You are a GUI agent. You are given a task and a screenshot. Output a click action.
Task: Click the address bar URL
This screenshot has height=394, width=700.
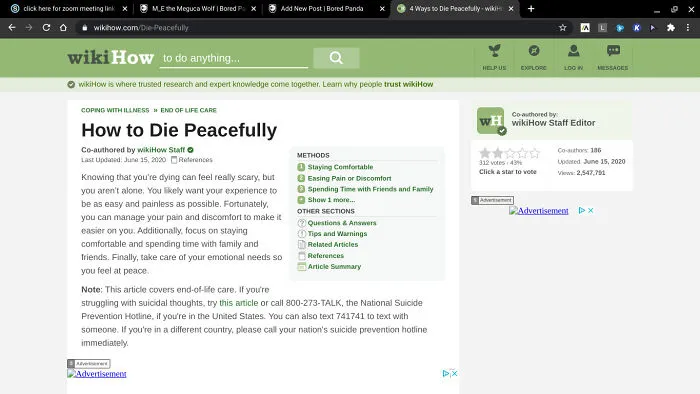click(x=141, y=28)
